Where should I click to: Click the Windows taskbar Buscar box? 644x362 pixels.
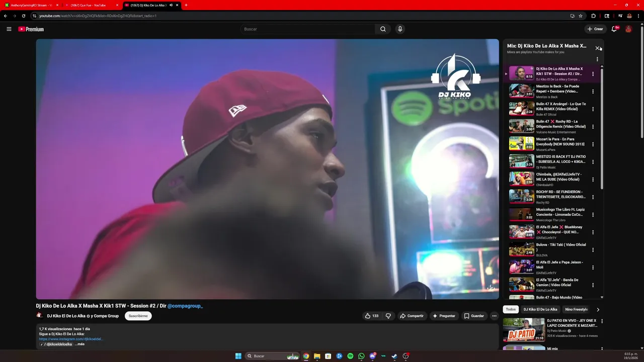coord(272,356)
